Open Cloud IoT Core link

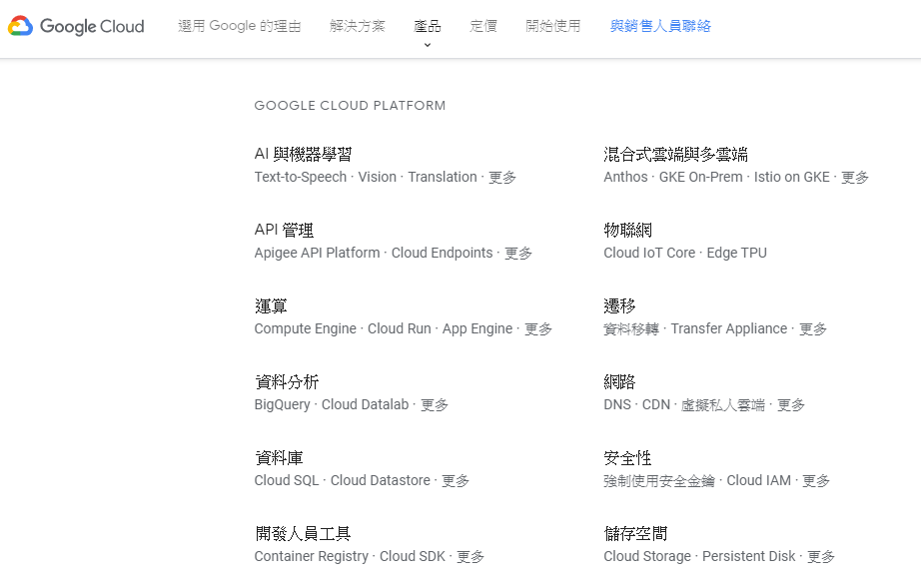point(649,253)
